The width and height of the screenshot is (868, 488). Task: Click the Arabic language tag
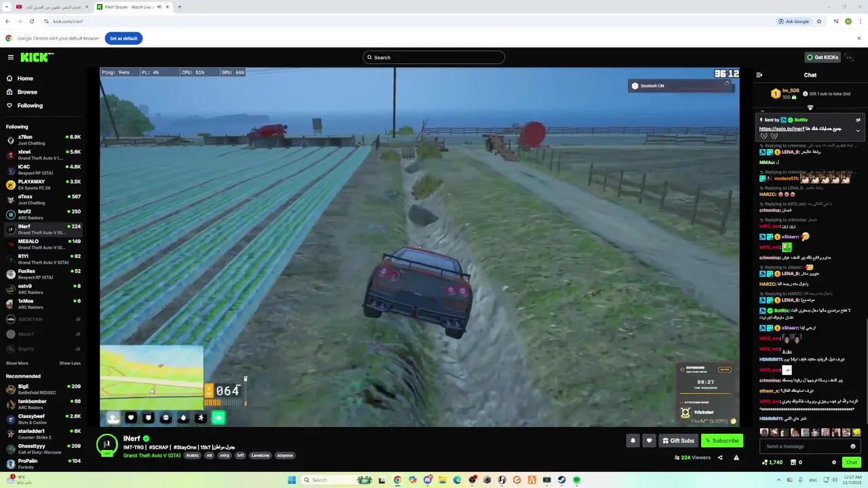click(x=193, y=455)
